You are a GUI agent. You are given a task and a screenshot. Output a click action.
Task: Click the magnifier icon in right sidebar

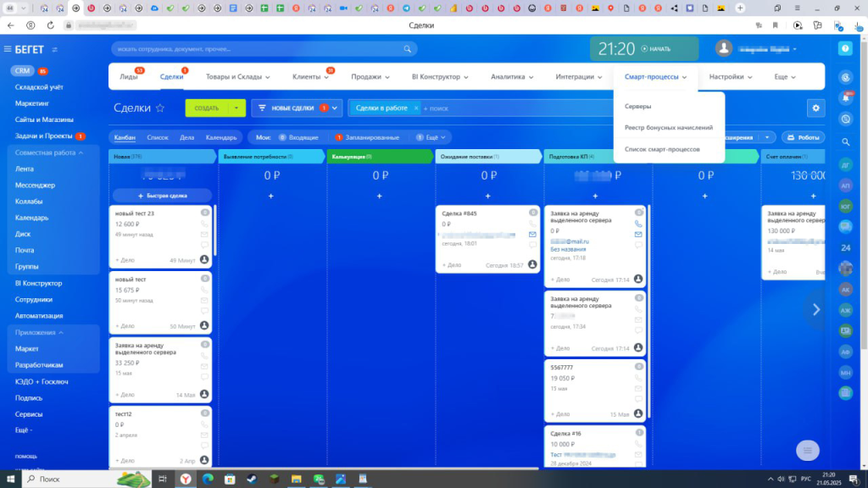point(845,141)
